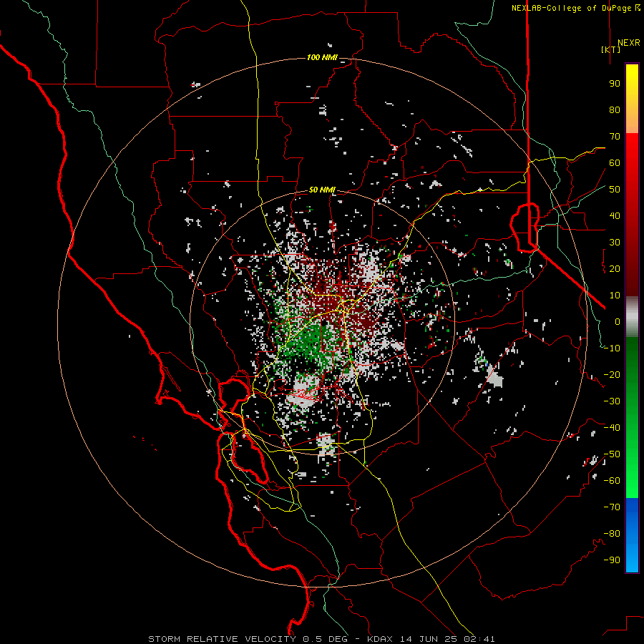Click the "02:41" time stamp
This screenshot has width=644, height=644.
pos(479,639)
